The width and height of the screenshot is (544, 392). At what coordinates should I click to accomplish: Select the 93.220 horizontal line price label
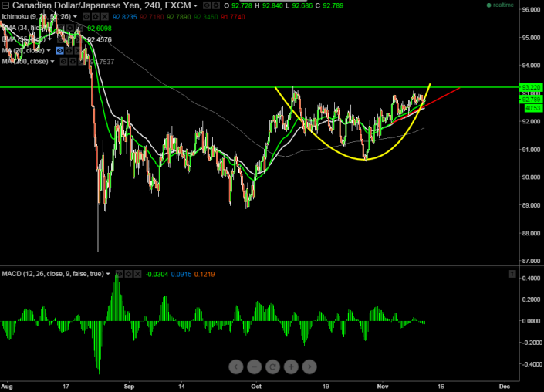click(x=530, y=87)
